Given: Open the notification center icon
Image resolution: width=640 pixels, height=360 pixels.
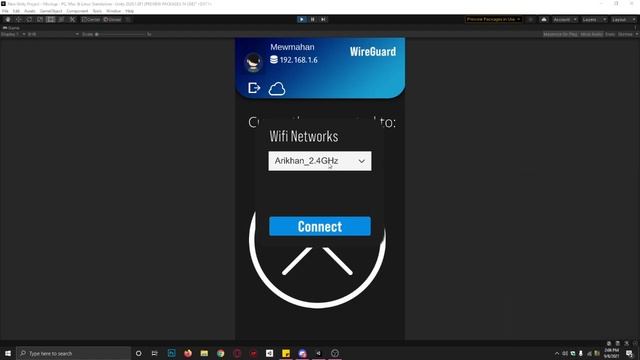Looking at the screenshot, I should pyautogui.click(x=629, y=353).
